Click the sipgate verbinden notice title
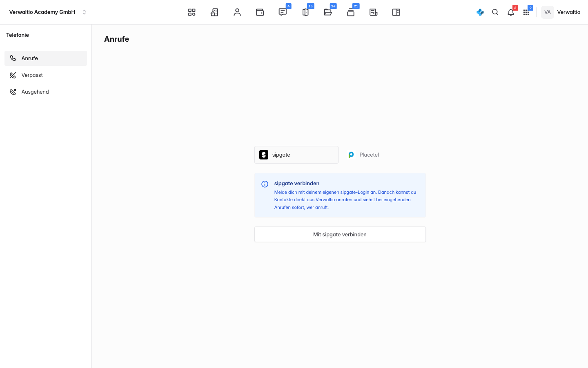Screen dimensions: 588x368 coord(297,184)
